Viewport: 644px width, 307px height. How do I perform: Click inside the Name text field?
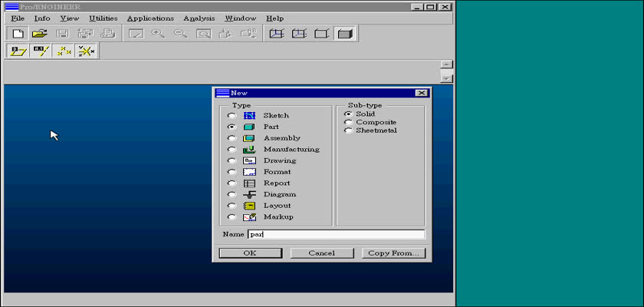pyautogui.click(x=337, y=234)
